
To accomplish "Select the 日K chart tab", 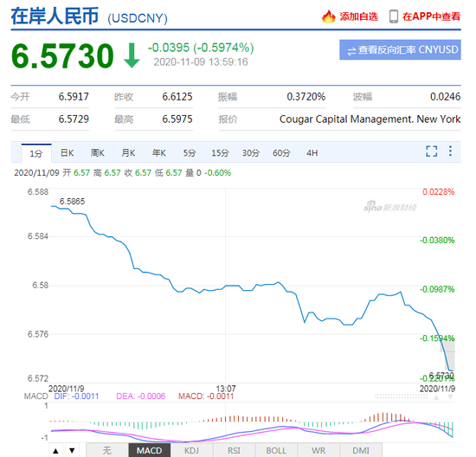I will point(68,152).
